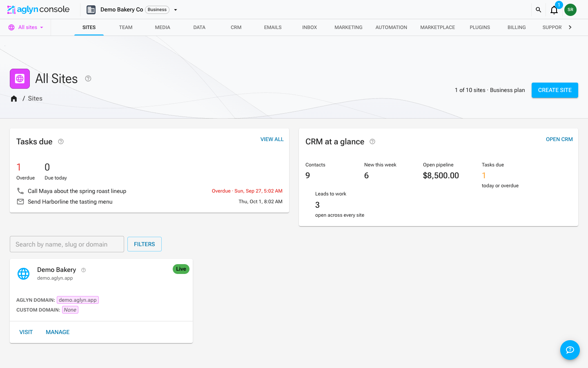Click the OPEN CRM link

click(x=559, y=139)
